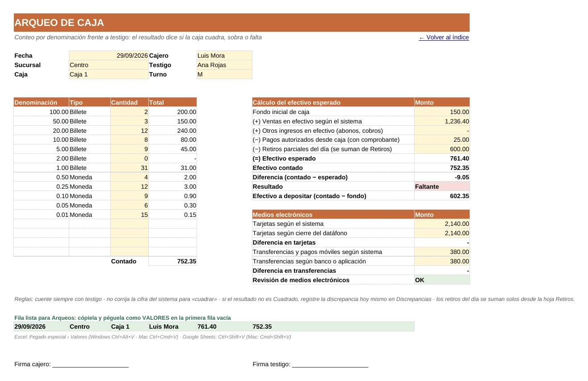Open the 'Volver al índice' link
The image size is (588, 381).
(x=444, y=38)
